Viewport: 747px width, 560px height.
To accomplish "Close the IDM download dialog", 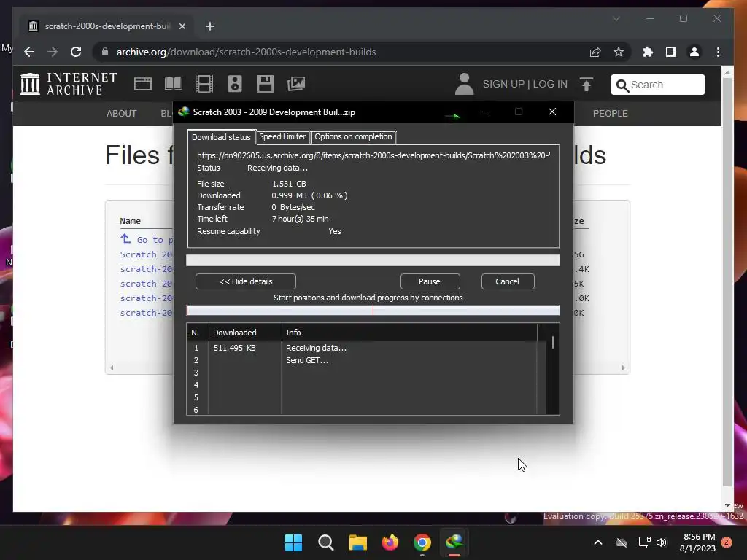I will click(551, 112).
